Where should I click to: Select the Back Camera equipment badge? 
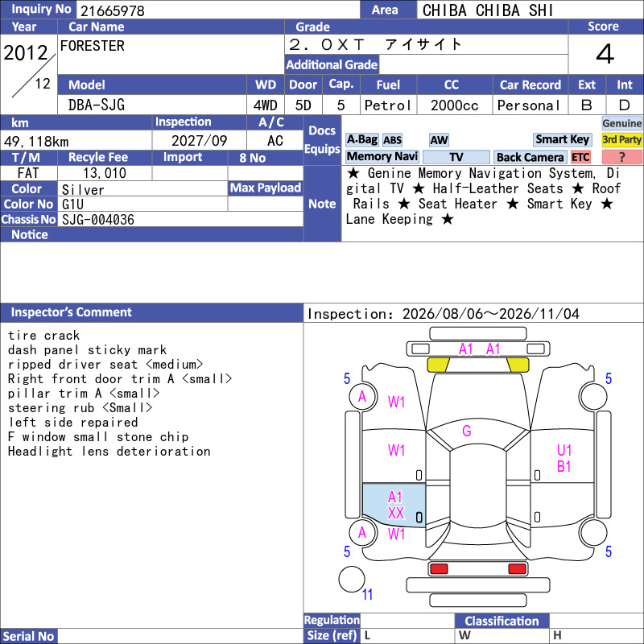530,157
